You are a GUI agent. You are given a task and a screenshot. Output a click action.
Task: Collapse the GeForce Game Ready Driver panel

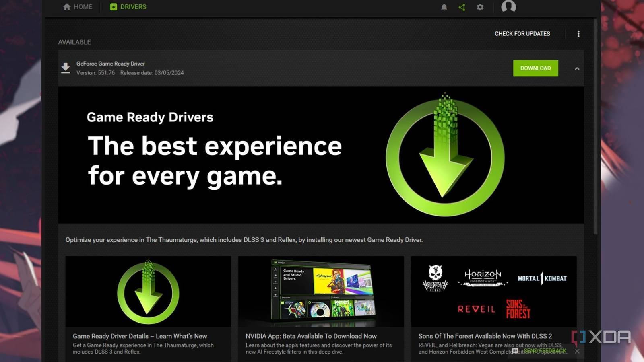pyautogui.click(x=577, y=68)
